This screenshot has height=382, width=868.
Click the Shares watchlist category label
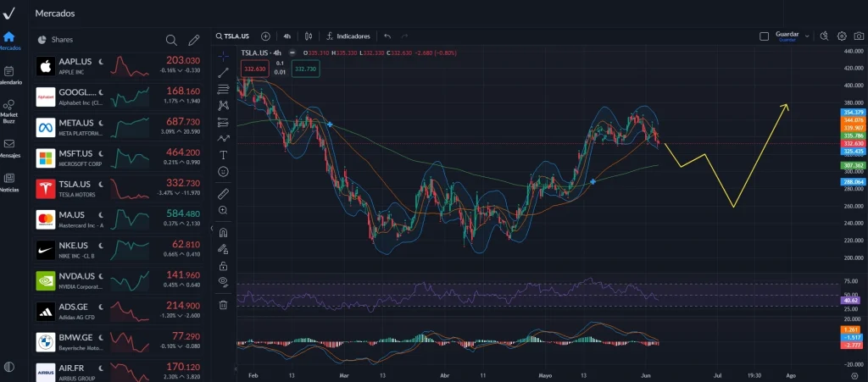tap(62, 40)
